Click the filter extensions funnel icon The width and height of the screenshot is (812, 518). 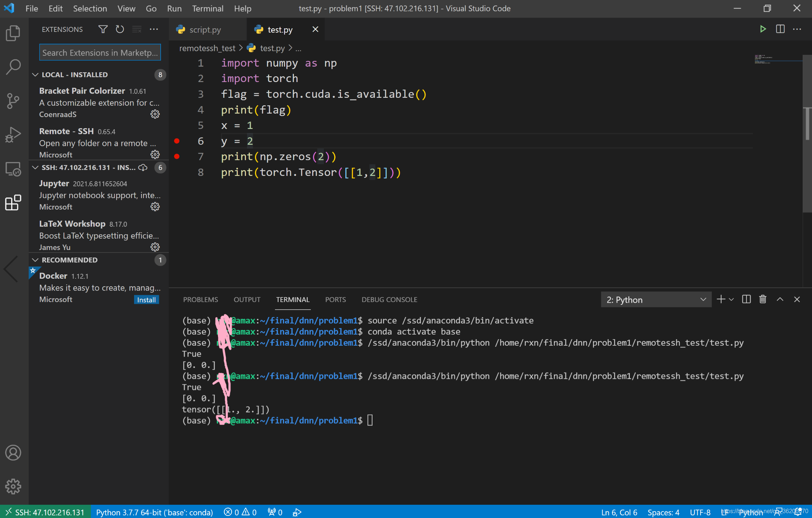pyautogui.click(x=103, y=29)
